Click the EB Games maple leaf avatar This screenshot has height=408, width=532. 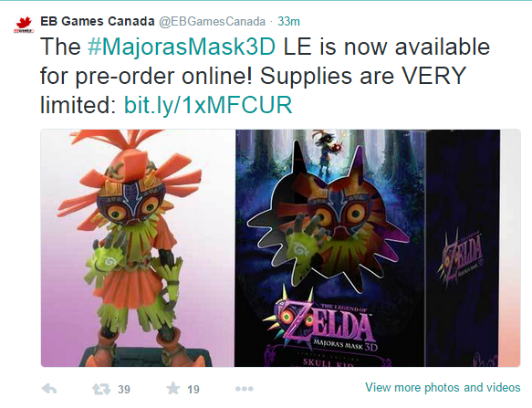point(24,26)
